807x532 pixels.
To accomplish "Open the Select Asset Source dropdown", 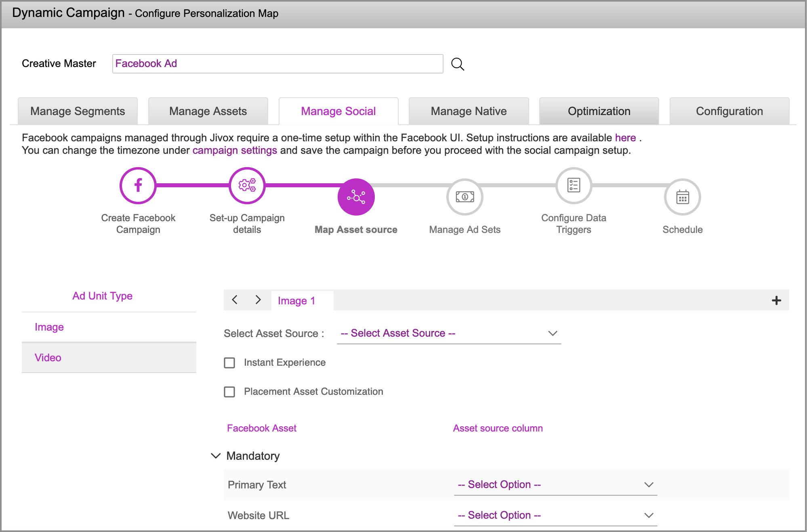I will [449, 333].
